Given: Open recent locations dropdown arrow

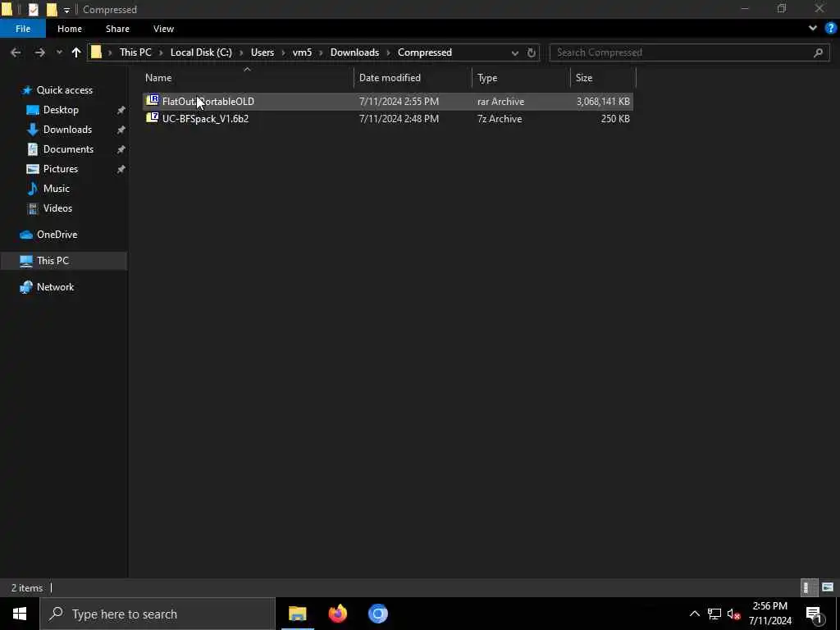Looking at the screenshot, I should pyautogui.click(x=59, y=52).
